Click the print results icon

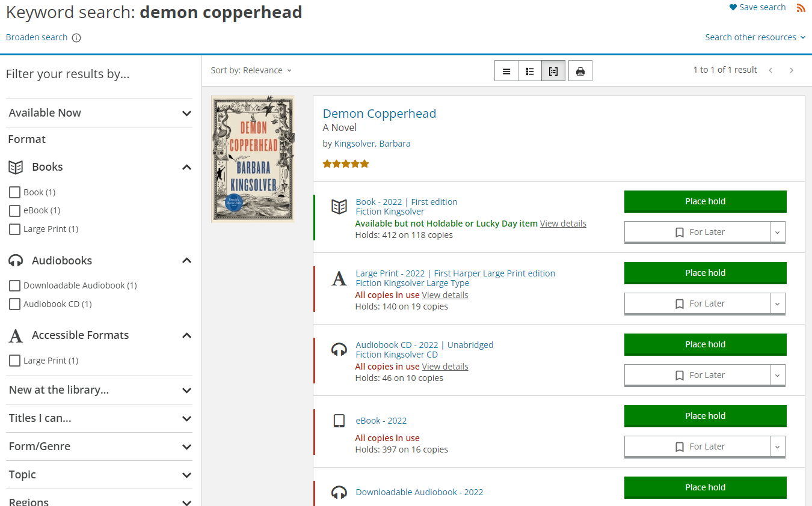[580, 71]
